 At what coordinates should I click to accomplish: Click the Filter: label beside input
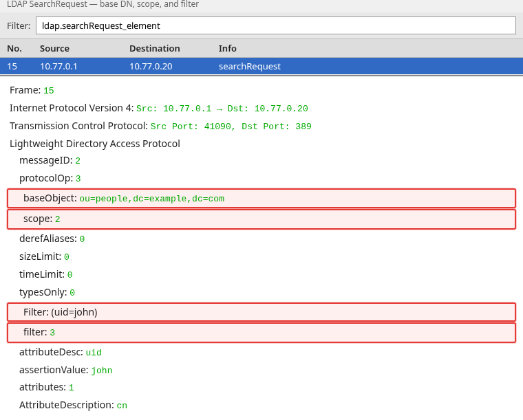point(19,25)
